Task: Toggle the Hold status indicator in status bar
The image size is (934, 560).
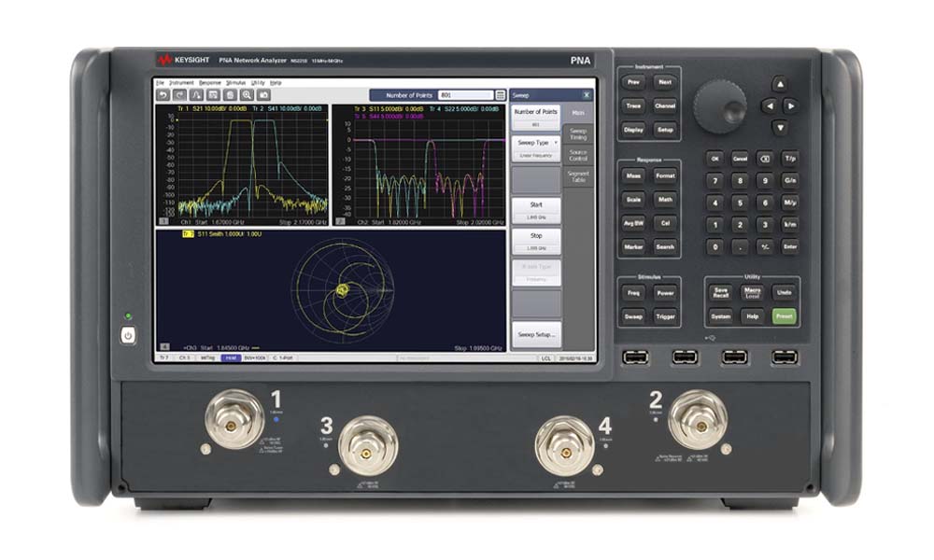Action: click(230, 357)
